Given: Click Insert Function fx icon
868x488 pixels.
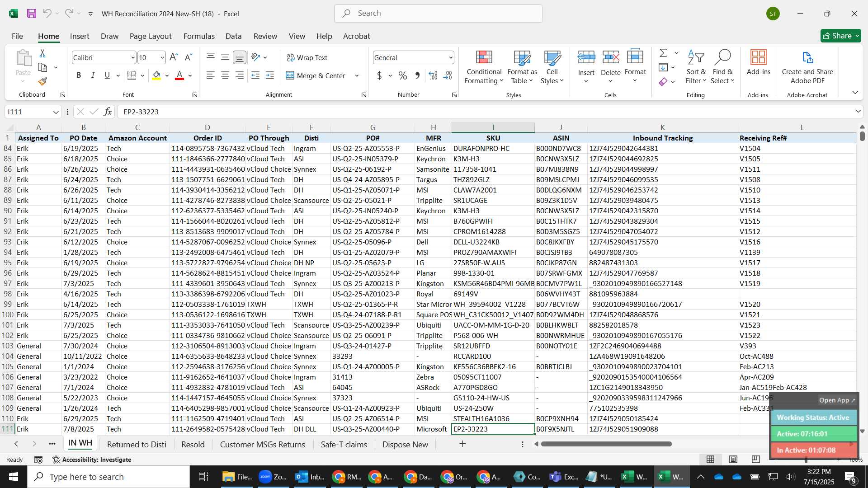Looking at the screenshot, I should click(x=108, y=112).
